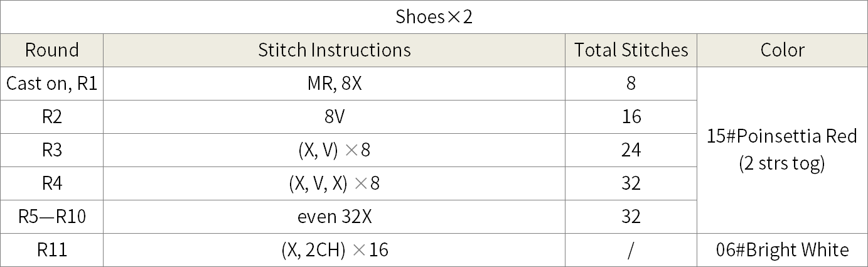Viewport: 868px width, 267px height.
Task: Select the R5—R10 round cell
Action: (x=52, y=217)
